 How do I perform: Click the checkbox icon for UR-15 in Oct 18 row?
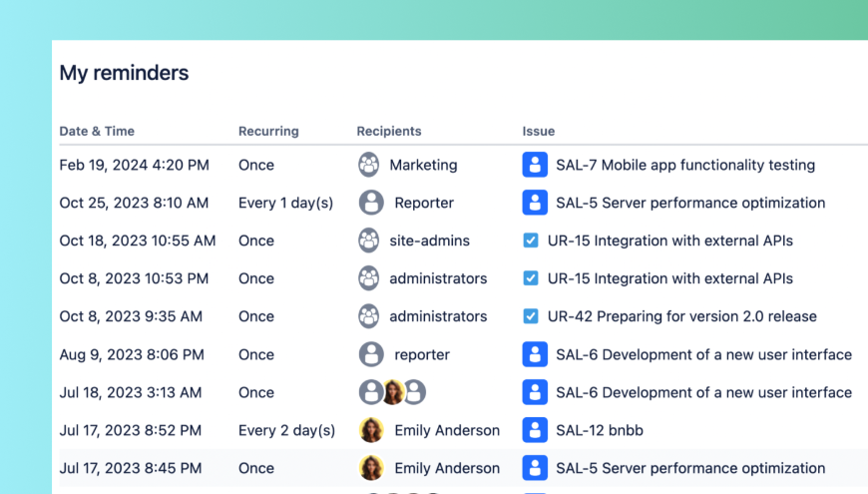[x=531, y=241]
